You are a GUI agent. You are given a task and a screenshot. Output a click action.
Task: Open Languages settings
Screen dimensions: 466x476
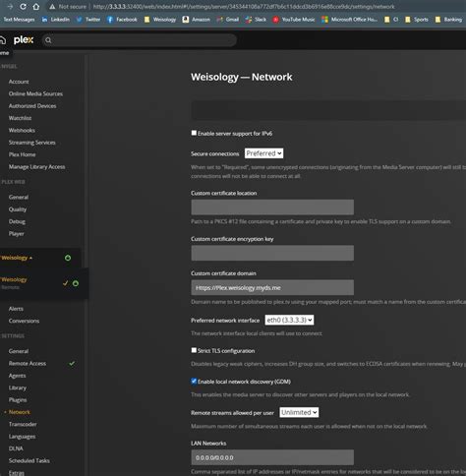pos(22,437)
